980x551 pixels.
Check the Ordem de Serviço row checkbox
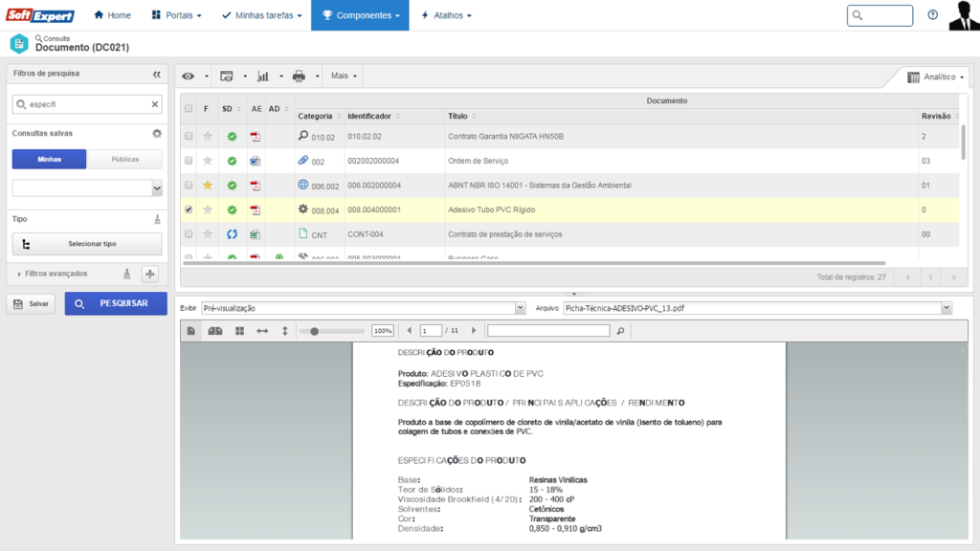[x=189, y=161]
